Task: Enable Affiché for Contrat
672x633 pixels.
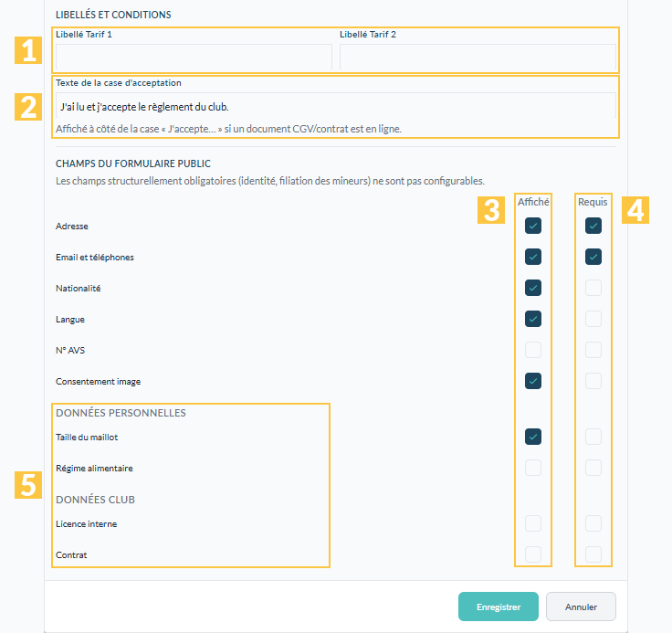Action: point(532,554)
